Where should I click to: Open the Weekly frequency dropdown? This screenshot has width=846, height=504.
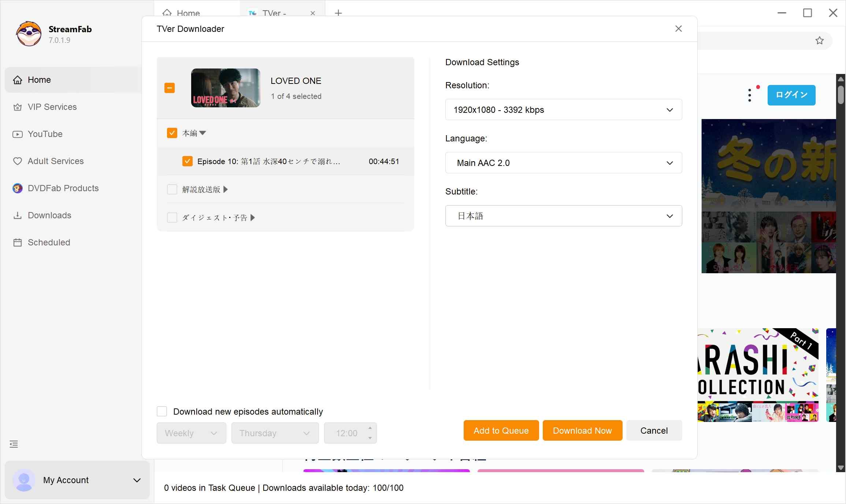[x=192, y=433]
